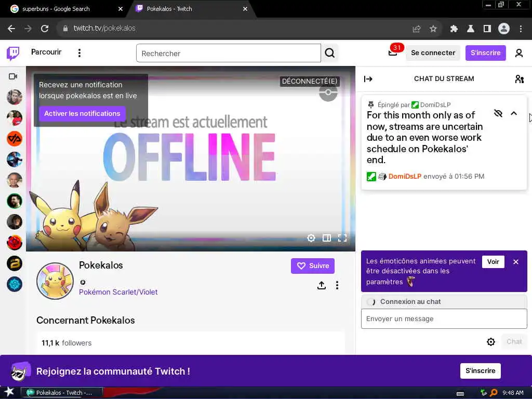Select the Pokekalos - Twitch taskbar window entry
532x399 pixels.
[62, 393]
